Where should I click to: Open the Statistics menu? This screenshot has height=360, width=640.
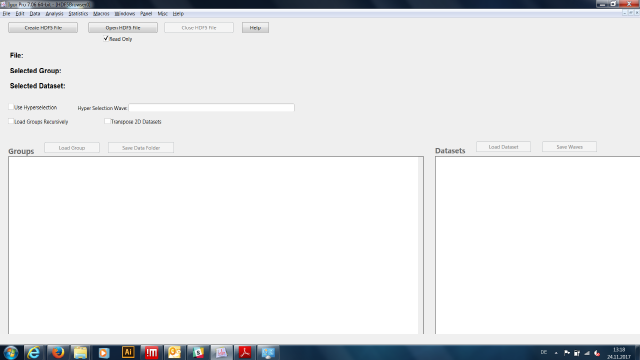pyautogui.click(x=78, y=13)
